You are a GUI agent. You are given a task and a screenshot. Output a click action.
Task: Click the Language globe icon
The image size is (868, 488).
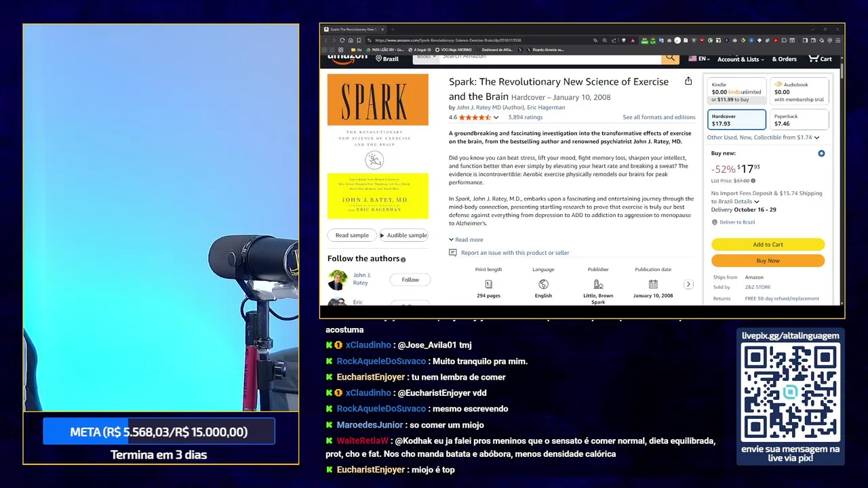point(543,284)
